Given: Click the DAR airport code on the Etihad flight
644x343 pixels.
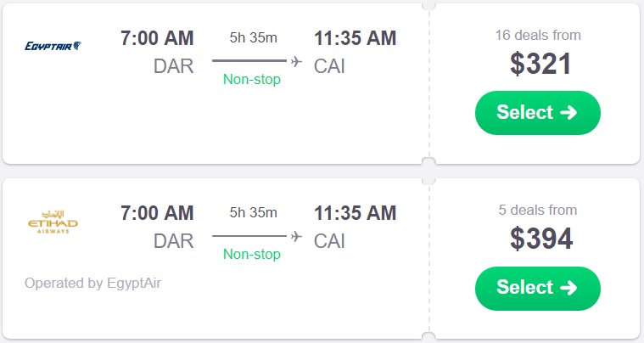Looking at the screenshot, I should click(x=173, y=241).
